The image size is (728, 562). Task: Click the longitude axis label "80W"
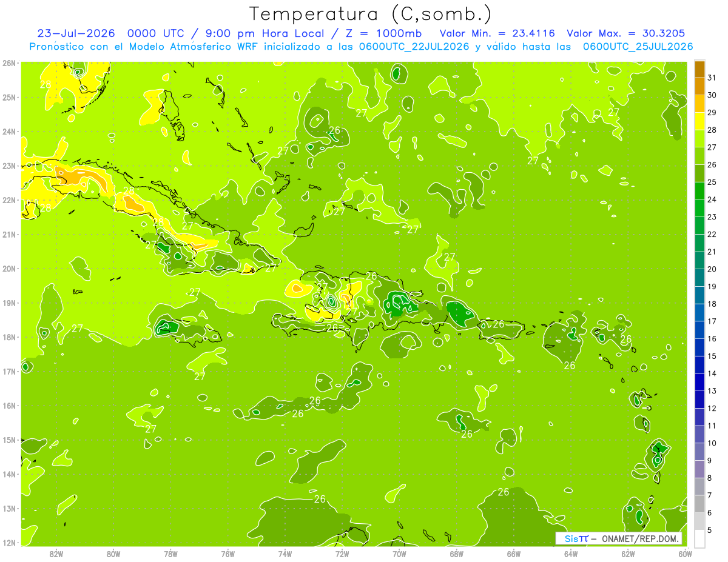click(x=113, y=553)
